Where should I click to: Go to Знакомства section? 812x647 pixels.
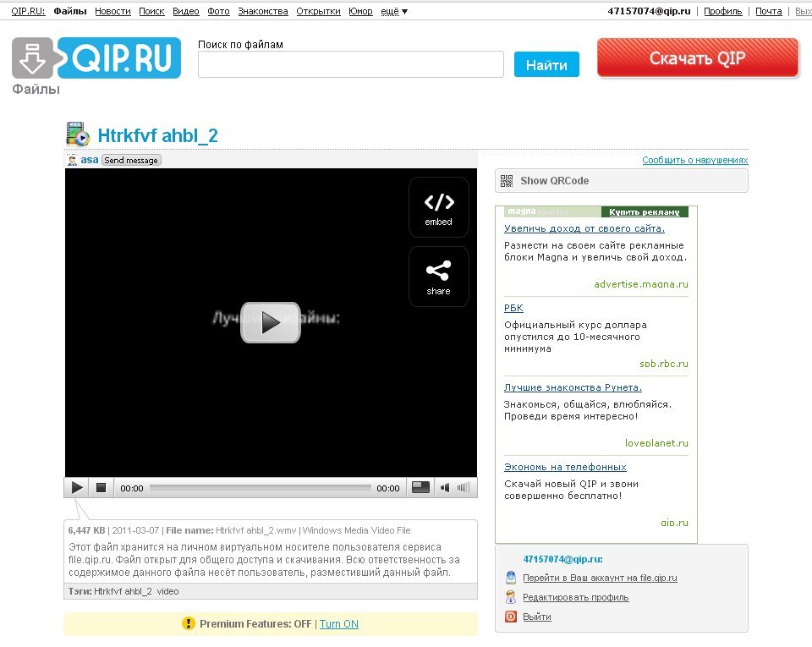coord(263,11)
